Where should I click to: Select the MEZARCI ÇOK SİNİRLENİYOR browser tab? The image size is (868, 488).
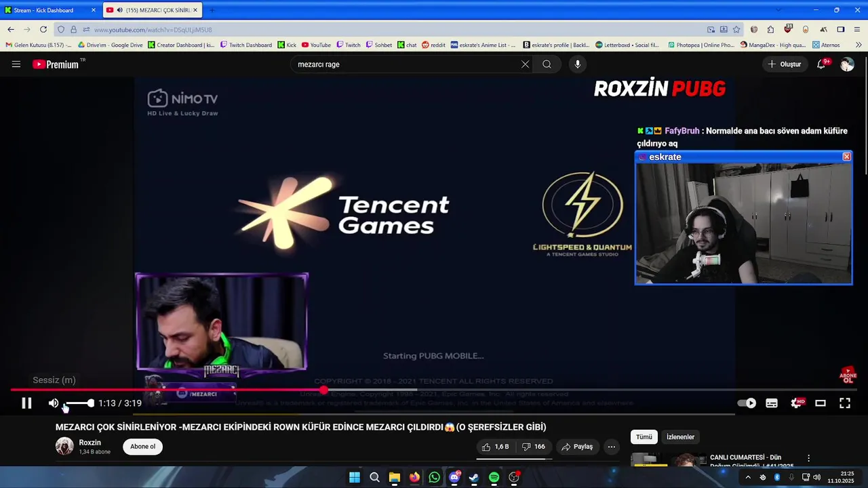[153, 10]
